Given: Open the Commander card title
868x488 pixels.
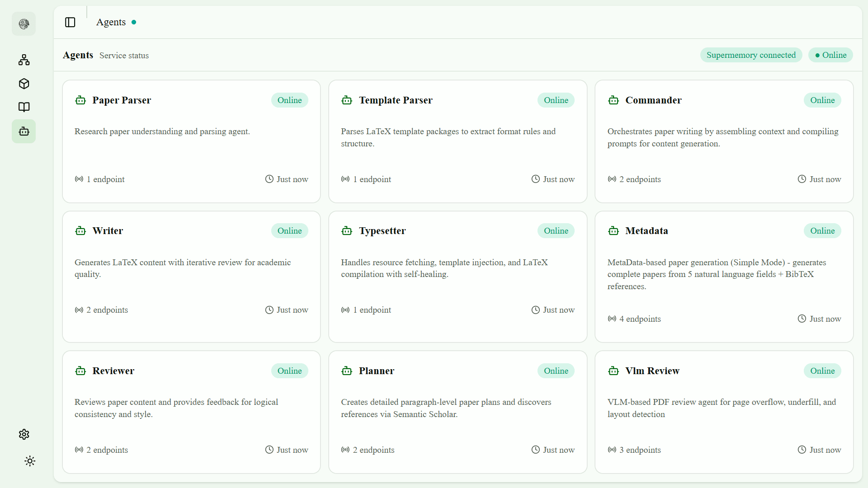Looking at the screenshot, I should [653, 100].
